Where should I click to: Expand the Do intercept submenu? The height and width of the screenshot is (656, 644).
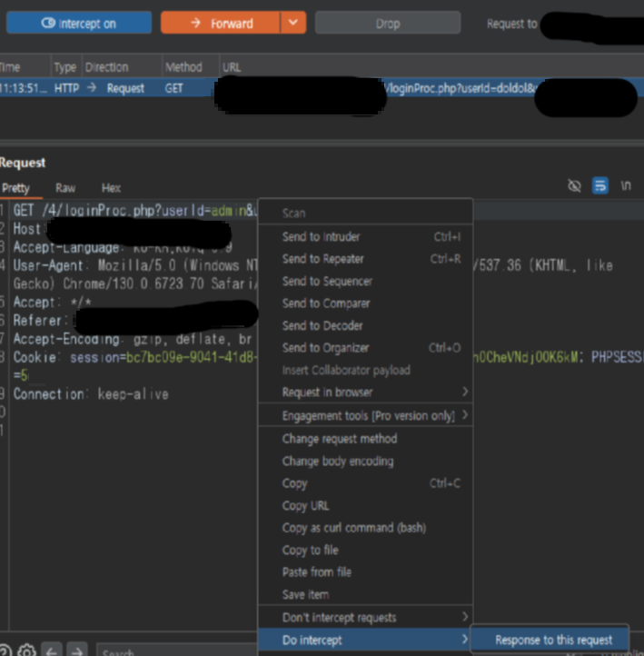click(365, 640)
